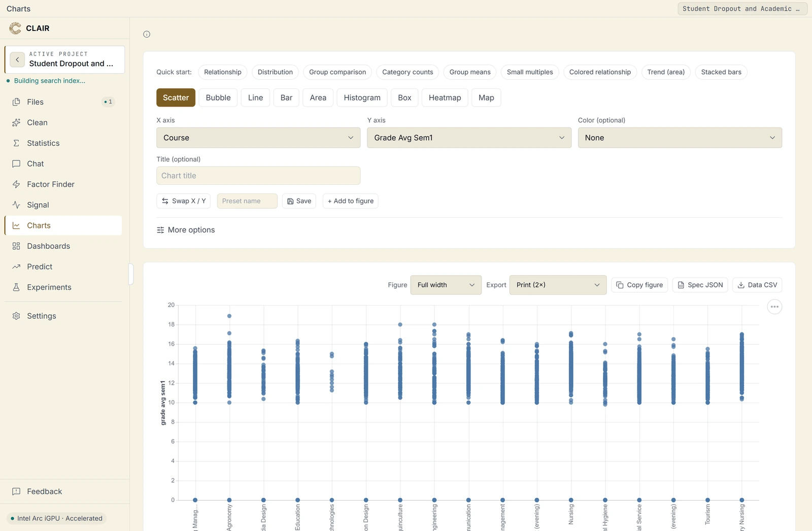The width and height of the screenshot is (812, 531).
Task: Click the back chevron beside Active Project
Action: [17, 59]
